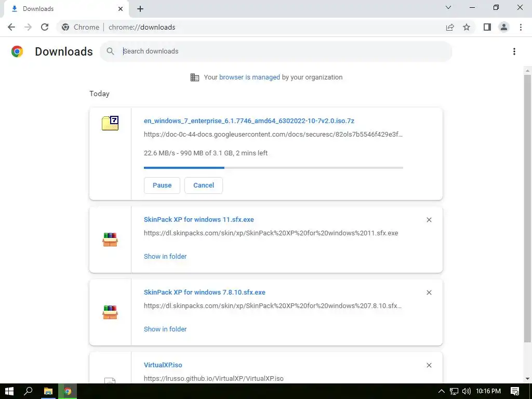Click the browser forward arrow

(28, 27)
